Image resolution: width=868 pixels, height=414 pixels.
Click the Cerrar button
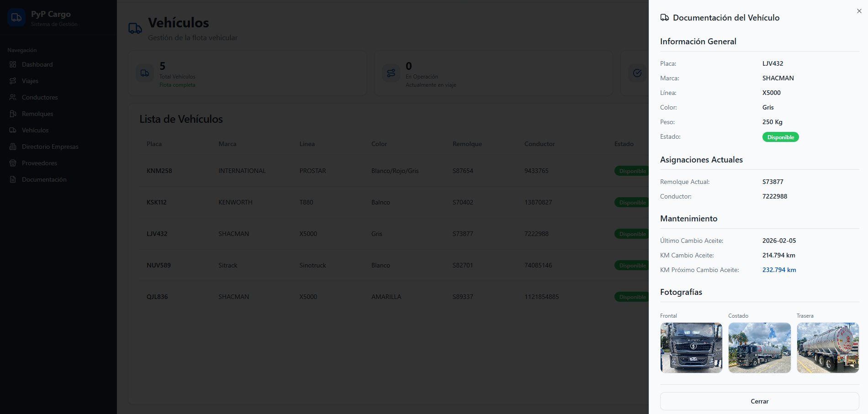760,401
